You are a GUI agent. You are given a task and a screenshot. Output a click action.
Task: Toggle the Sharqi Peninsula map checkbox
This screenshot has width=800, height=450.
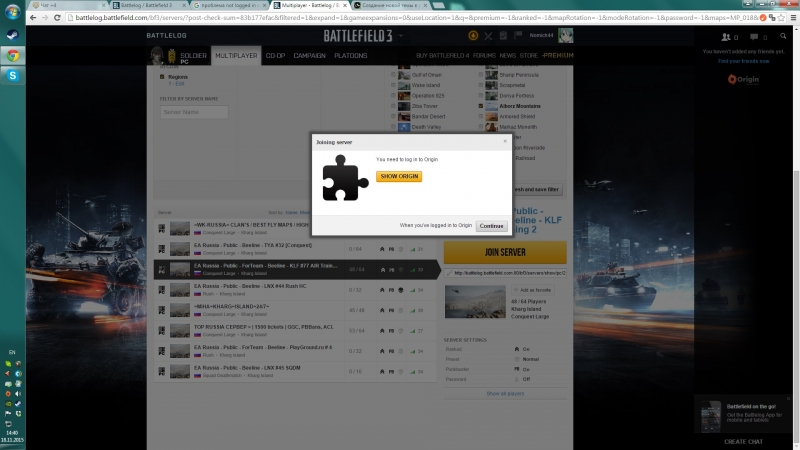tap(481, 74)
